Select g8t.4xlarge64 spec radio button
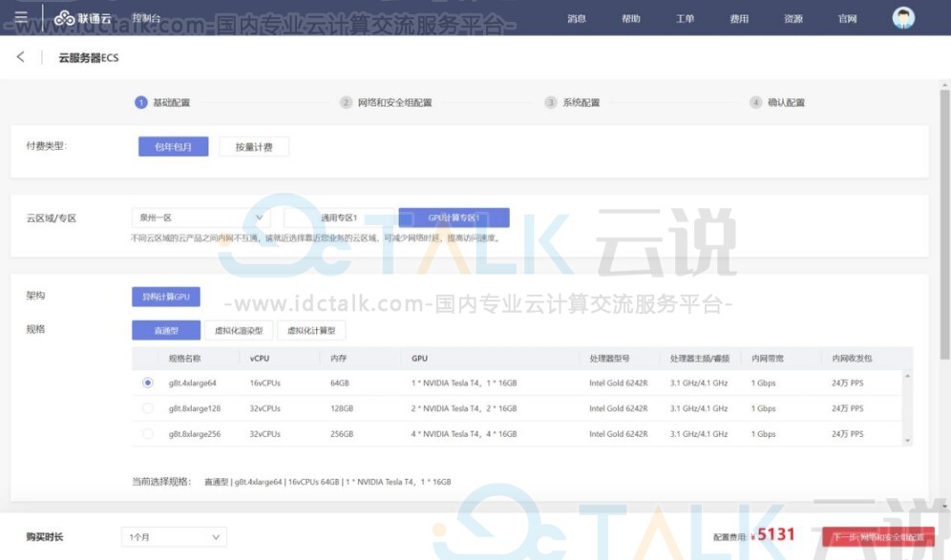Viewport: 951px width, 560px height. tap(147, 383)
